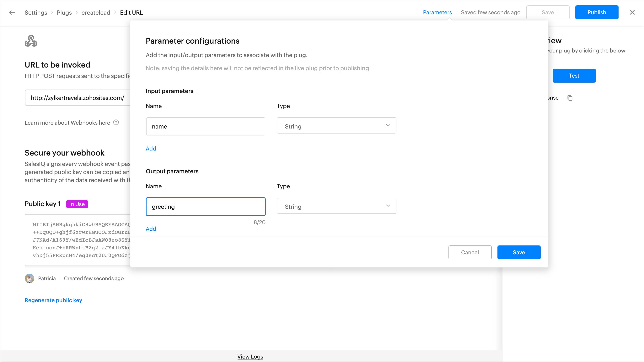The image size is (644, 362).
Task: Open View Logs at the bottom
Action: (x=250, y=356)
